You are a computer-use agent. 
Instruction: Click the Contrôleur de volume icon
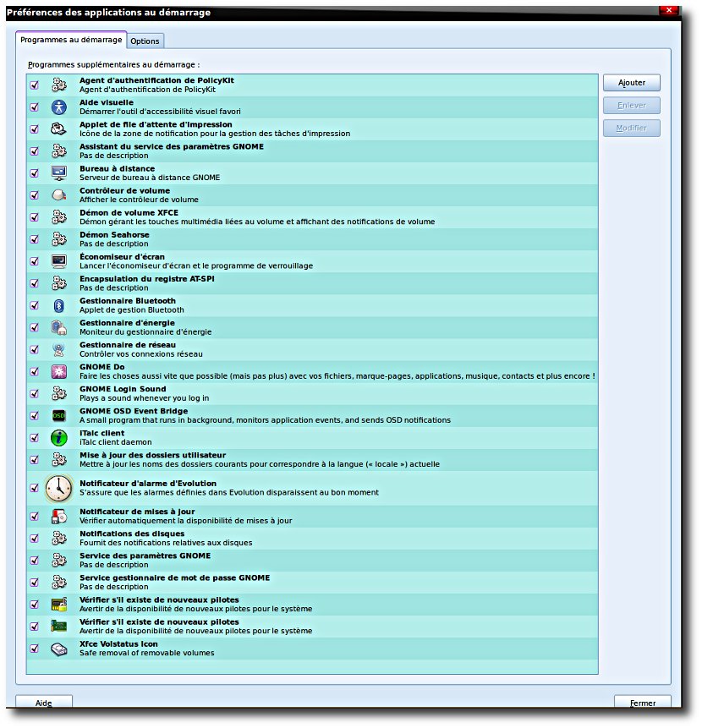tap(59, 195)
